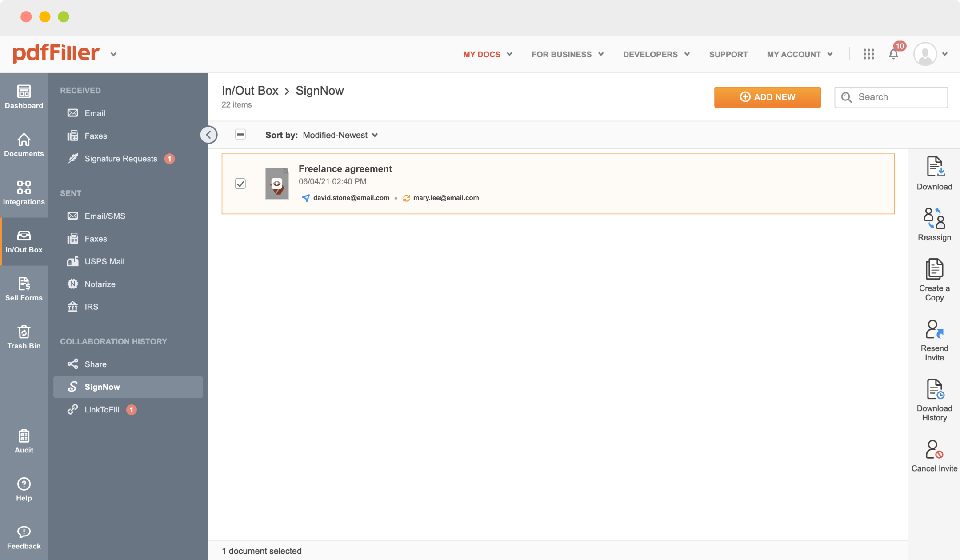This screenshot has height=560, width=960.
Task: Uncheck the Freelance agreement checkbox
Action: pyautogui.click(x=240, y=184)
